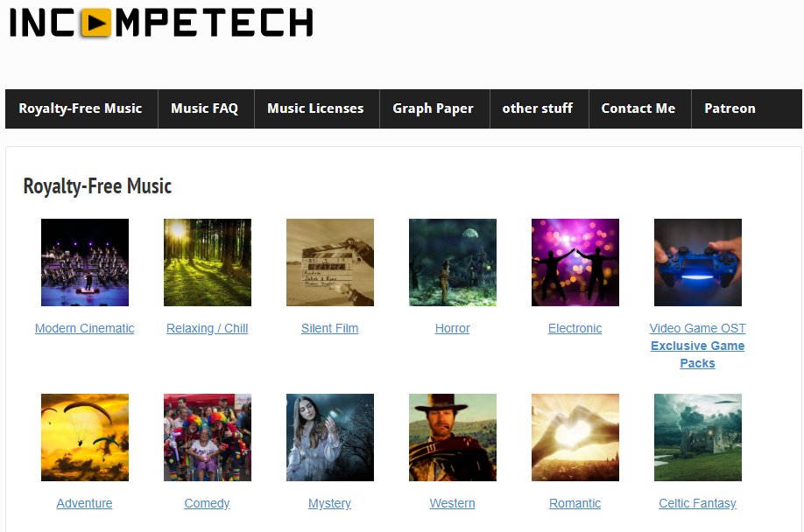This screenshot has height=532, width=804.
Task: Click the Incompetech logo
Action: (161, 23)
